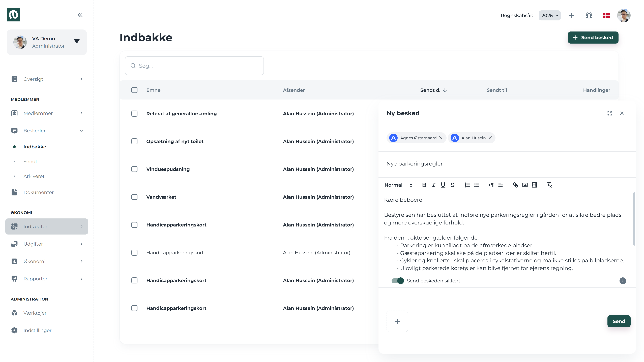The height and width of the screenshot is (362, 644).
Task: Open VA Demo account switcher
Action: pos(47,42)
